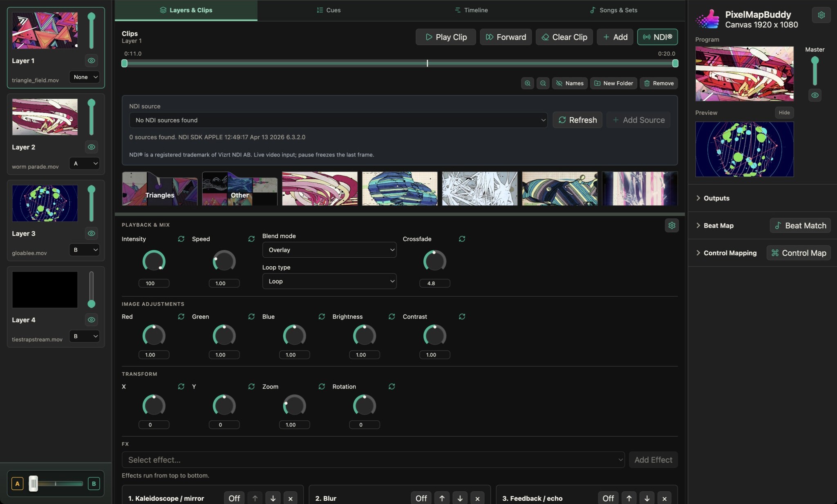
Task: Click the A/B crossfader slider handle
Action: [33, 484]
